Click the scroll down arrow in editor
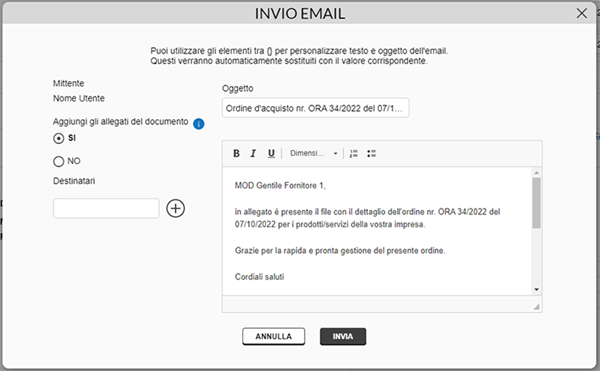 pos(536,290)
